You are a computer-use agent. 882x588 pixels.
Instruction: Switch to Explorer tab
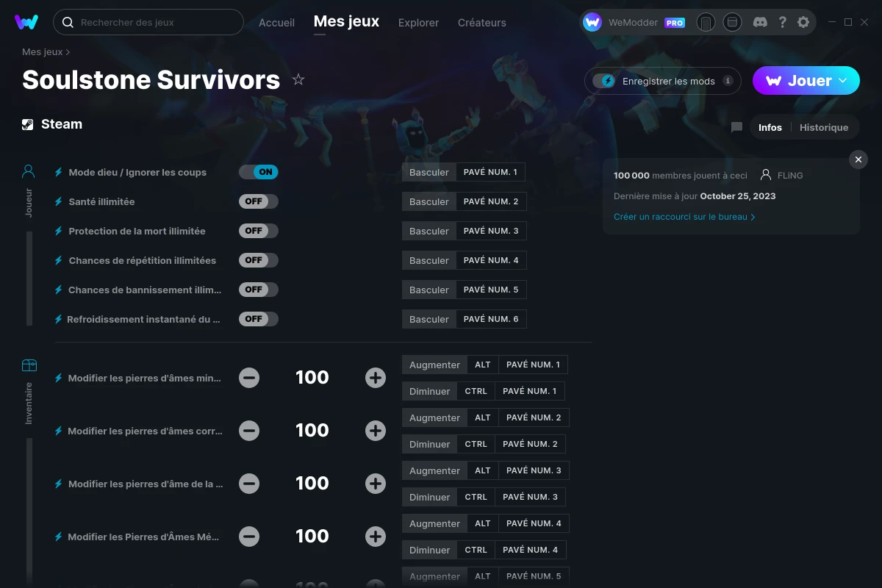(x=418, y=23)
